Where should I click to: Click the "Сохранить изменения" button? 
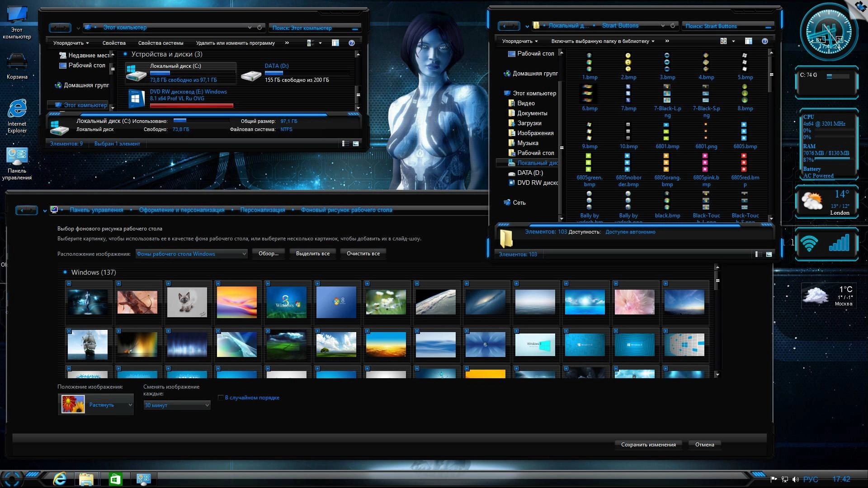pyautogui.click(x=648, y=445)
